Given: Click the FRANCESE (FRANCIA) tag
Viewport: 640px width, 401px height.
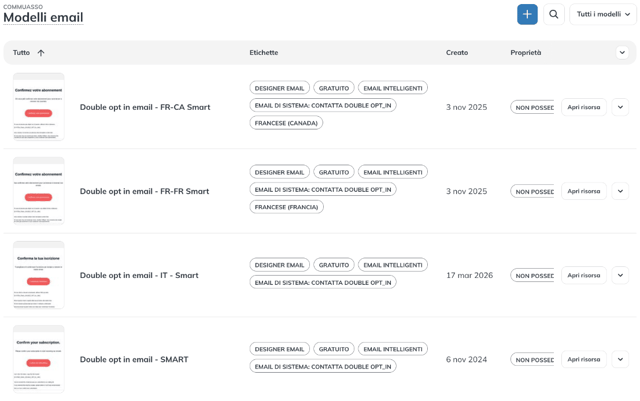Looking at the screenshot, I should (287, 207).
